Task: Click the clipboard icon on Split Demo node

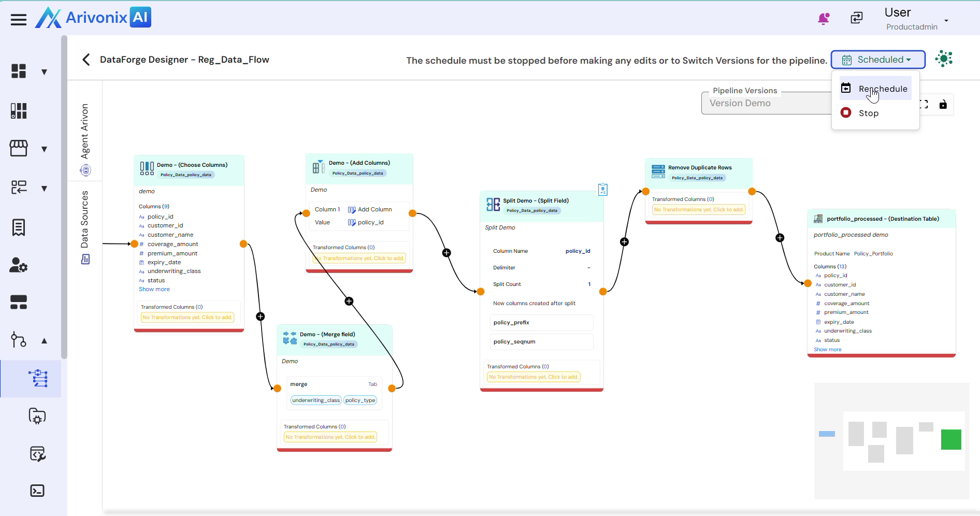Action: [x=602, y=190]
